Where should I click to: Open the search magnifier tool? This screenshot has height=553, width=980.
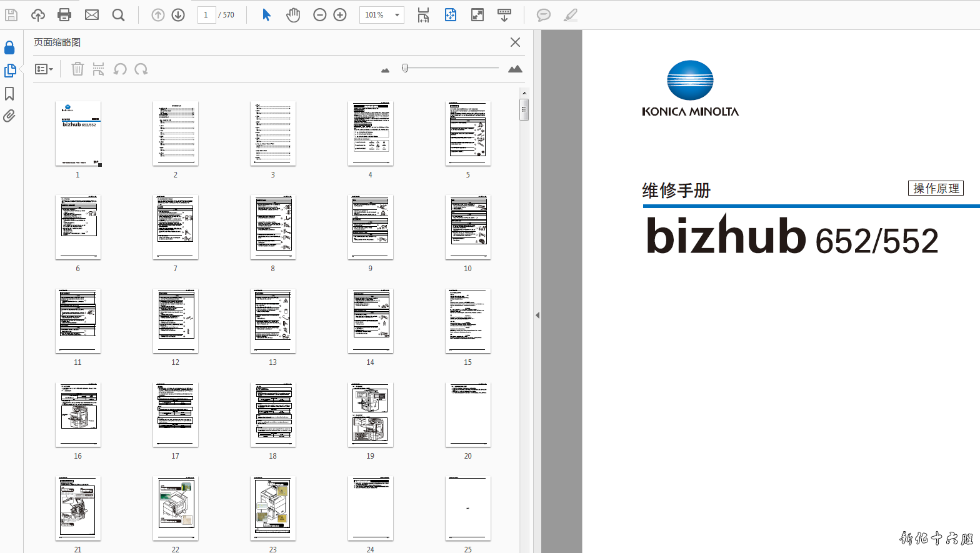point(118,15)
